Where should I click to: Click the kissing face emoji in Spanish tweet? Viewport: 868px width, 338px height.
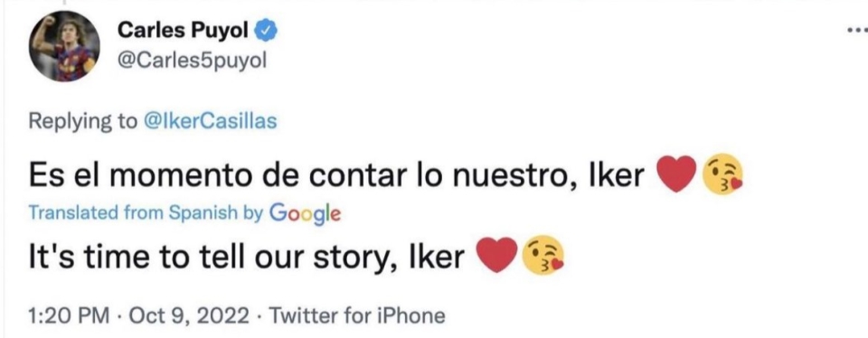pyautogui.click(x=721, y=174)
